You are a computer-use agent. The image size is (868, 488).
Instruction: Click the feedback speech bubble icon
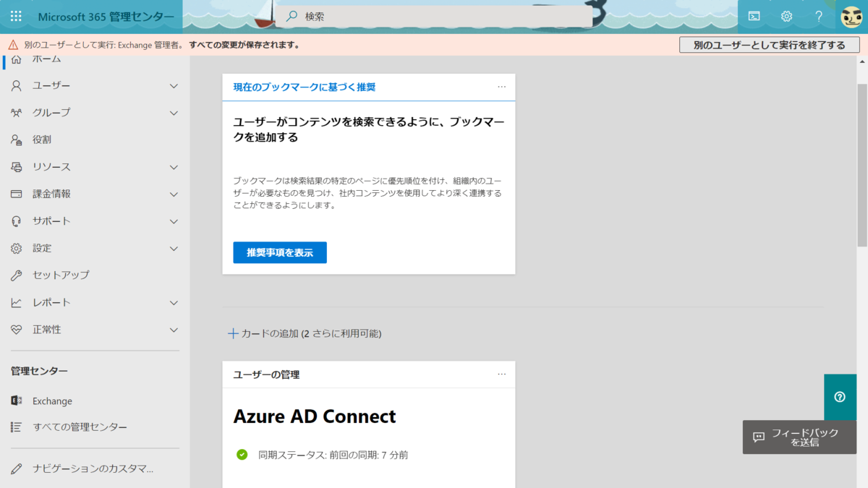pyautogui.click(x=759, y=437)
